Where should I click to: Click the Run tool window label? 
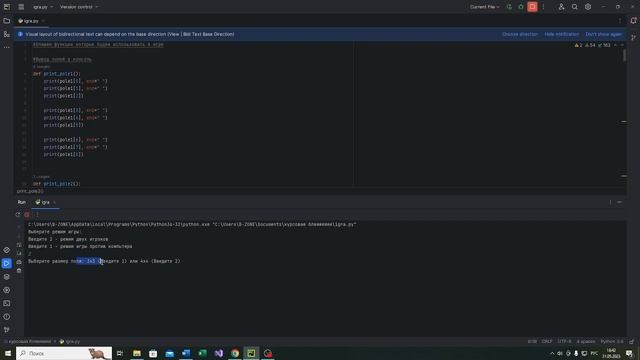pos(22,202)
